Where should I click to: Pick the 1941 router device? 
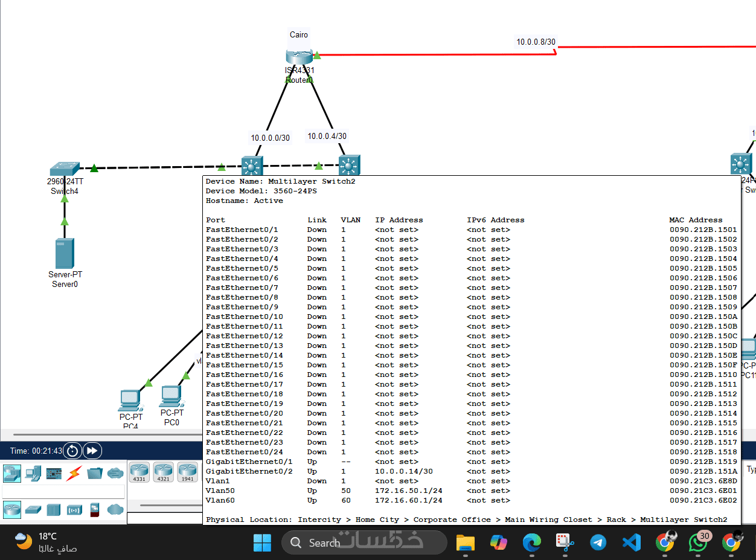pyautogui.click(x=187, y=472)
